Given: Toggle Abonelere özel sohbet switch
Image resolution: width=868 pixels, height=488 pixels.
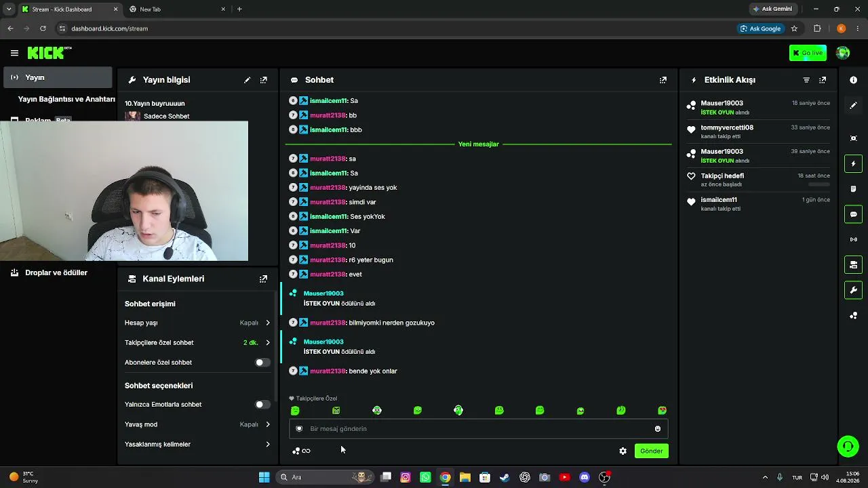Looking at the screenshot, I should tap(262, 363).
